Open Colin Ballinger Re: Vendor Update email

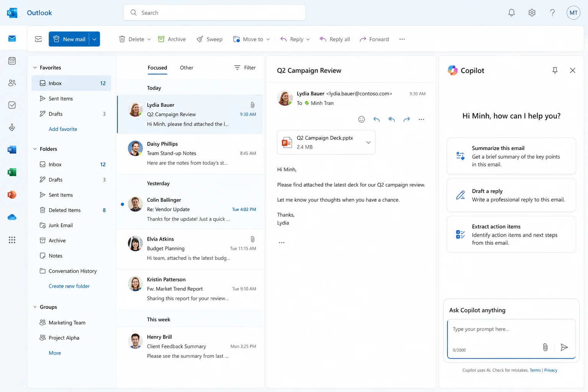pyautogui.click(x=190, y=209)
